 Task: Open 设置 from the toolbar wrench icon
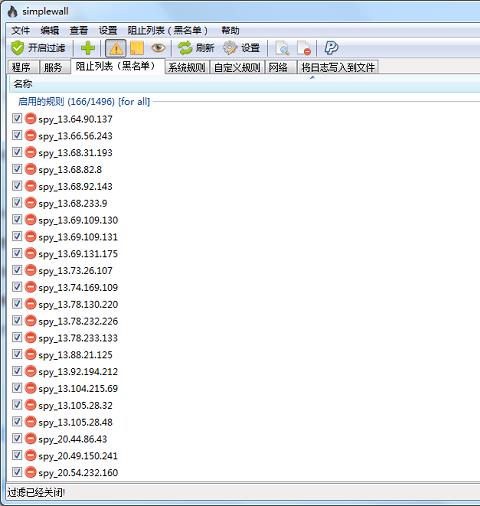pos(241,48)
